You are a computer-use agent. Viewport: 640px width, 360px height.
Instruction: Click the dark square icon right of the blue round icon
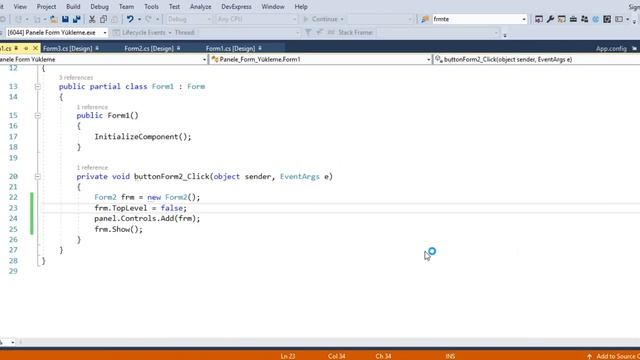tap(607, 19)
